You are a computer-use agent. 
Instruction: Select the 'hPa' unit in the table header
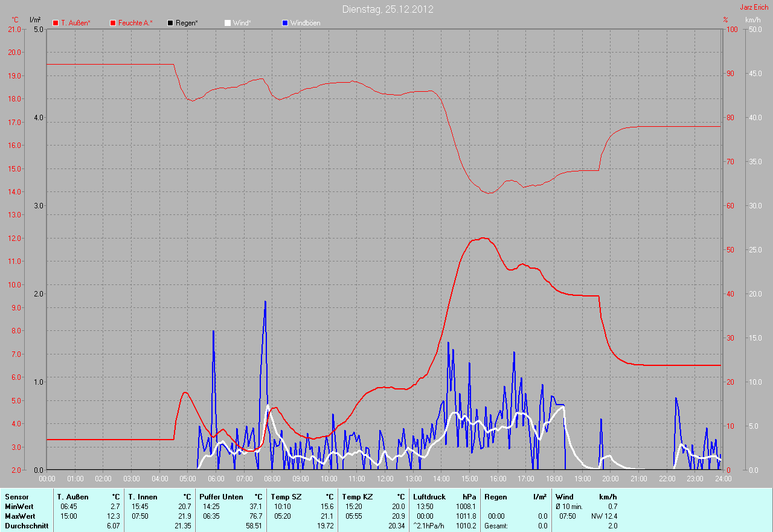click(x=469, y=497)
